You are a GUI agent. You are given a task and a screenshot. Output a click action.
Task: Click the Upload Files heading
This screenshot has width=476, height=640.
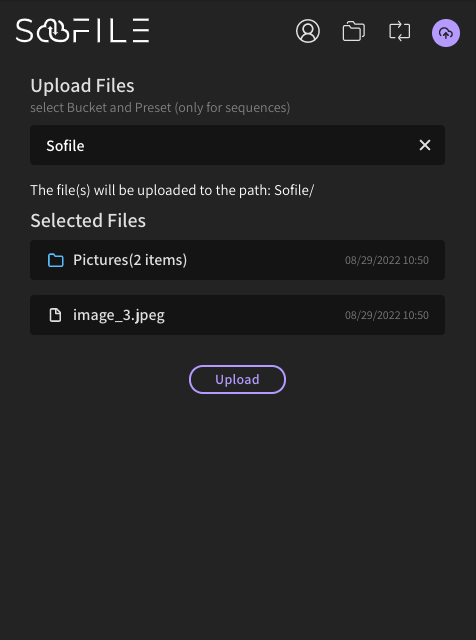pos(82,86)
